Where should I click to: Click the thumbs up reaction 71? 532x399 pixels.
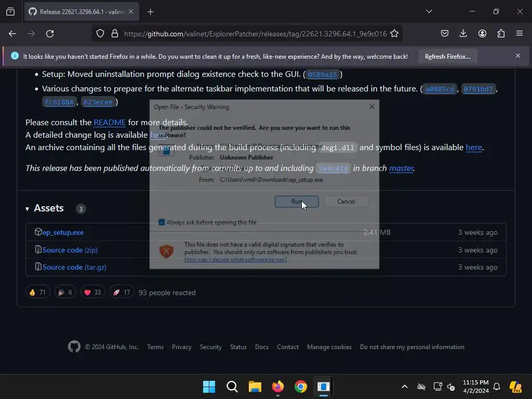point(37,292)
